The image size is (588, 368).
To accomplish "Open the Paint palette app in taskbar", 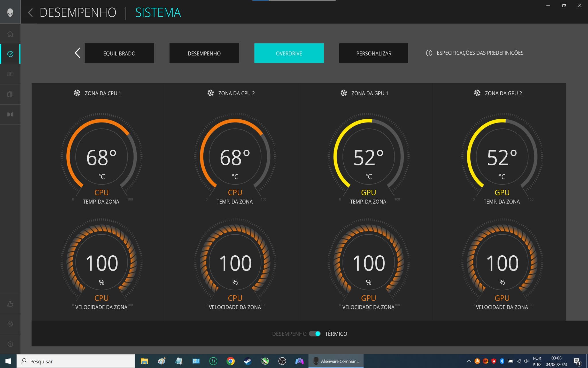I will tap(162, 361).
